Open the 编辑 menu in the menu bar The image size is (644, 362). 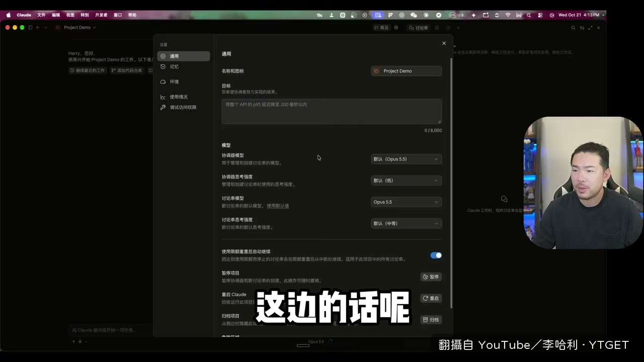point(56,15)
